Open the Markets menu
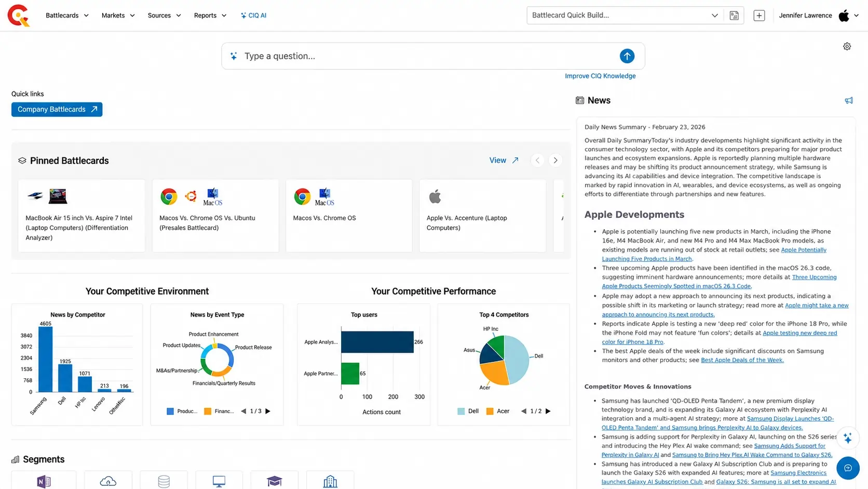868x489 pixels. (118, 16)
